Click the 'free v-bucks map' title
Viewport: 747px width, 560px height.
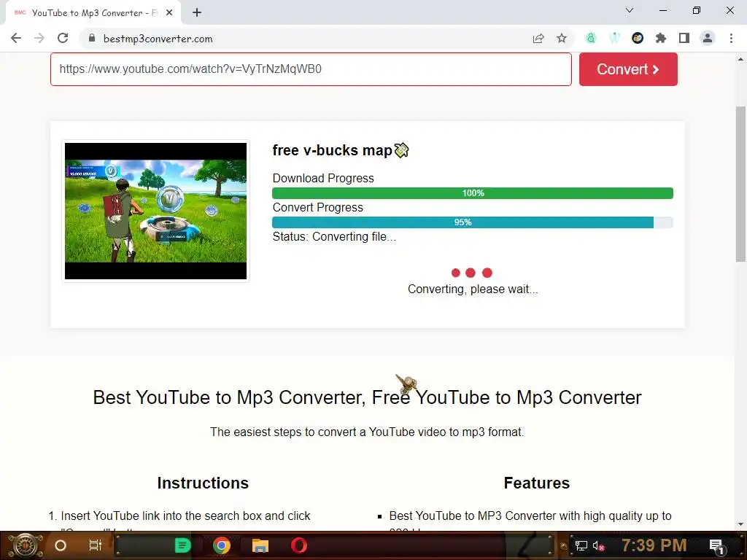click(340, 150)
